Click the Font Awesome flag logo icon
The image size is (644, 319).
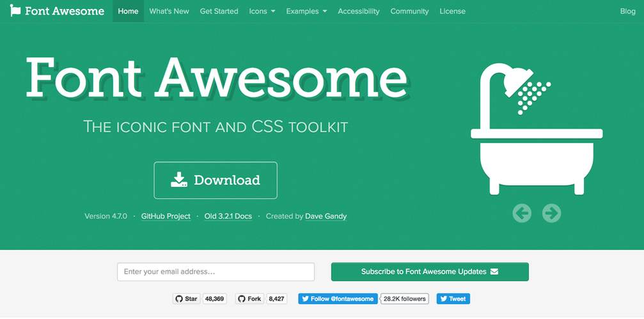click(x=15, y=11)
